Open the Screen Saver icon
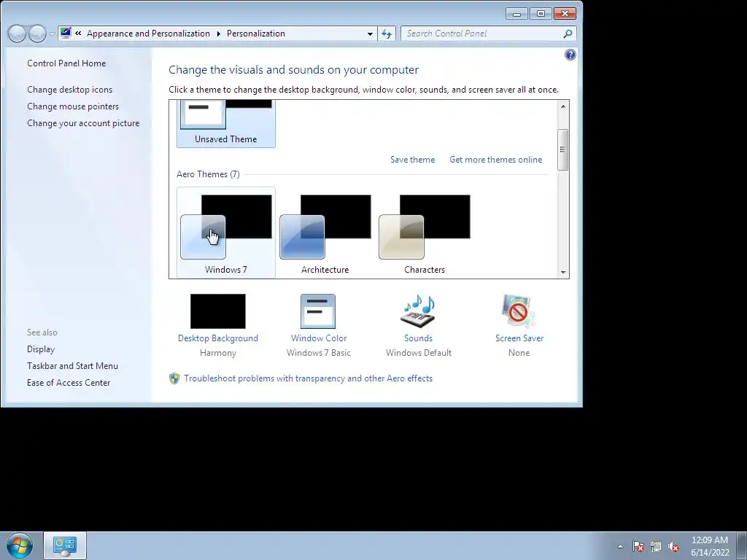Image resolution: width=747 pixels, height=560 pixels. 519,311
